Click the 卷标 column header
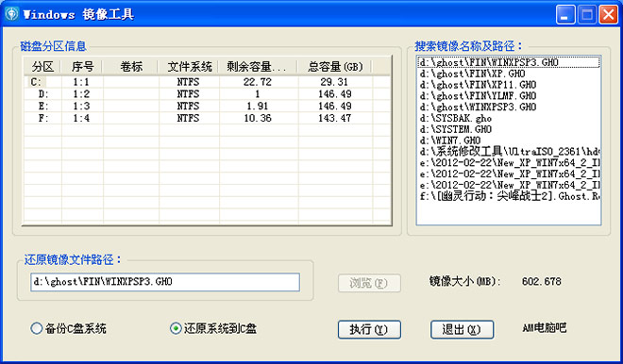 click(131, 67)
